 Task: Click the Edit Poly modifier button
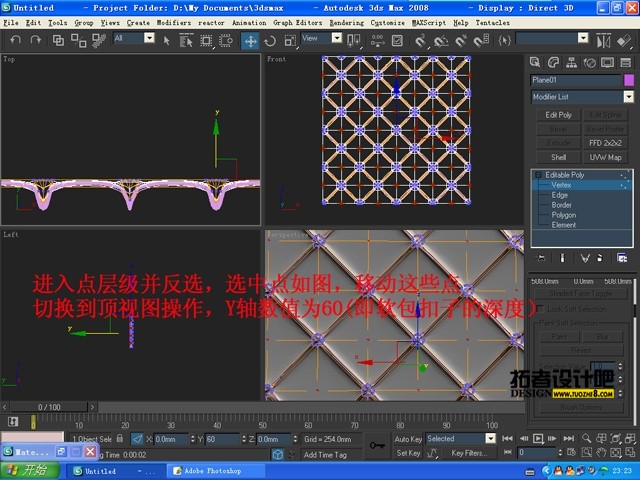click(558, 115)
